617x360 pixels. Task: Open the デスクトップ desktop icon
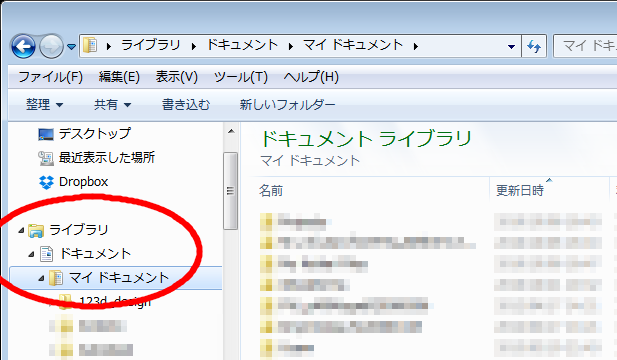tap(46, 134)
